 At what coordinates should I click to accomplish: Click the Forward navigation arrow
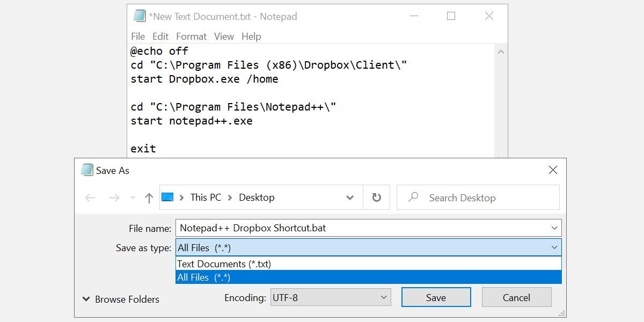click(114, 198)
